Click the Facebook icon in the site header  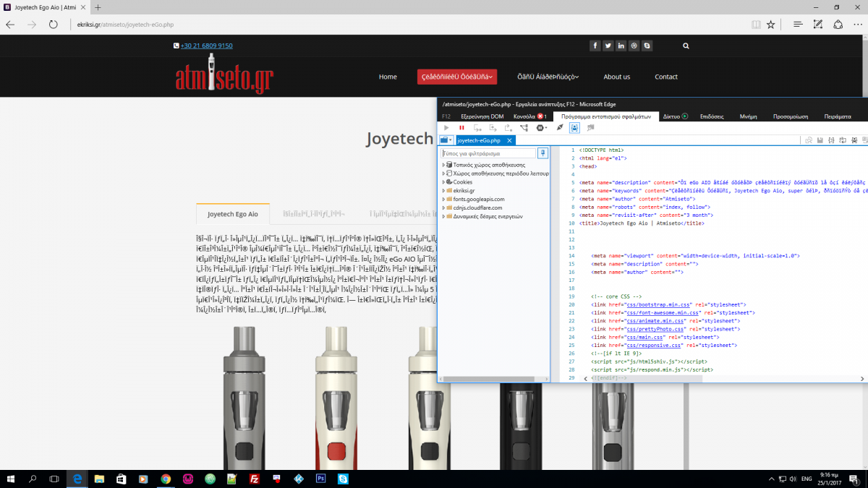[x=595, y=46]
